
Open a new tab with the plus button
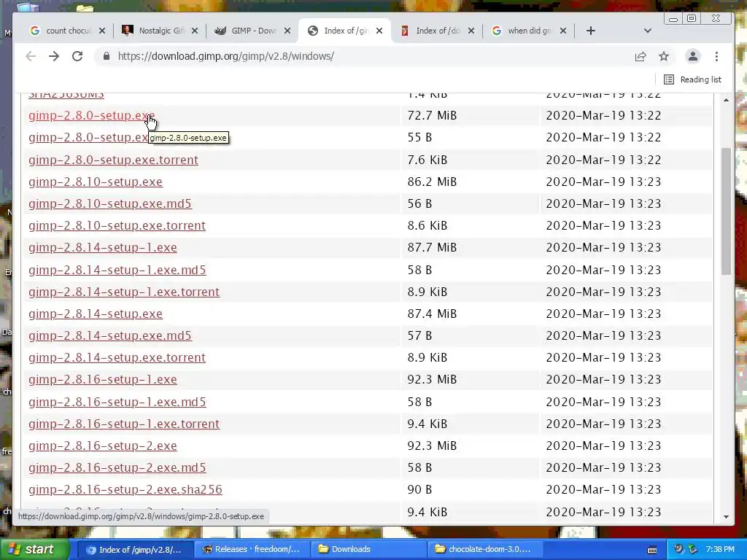[x=591, y=31]
